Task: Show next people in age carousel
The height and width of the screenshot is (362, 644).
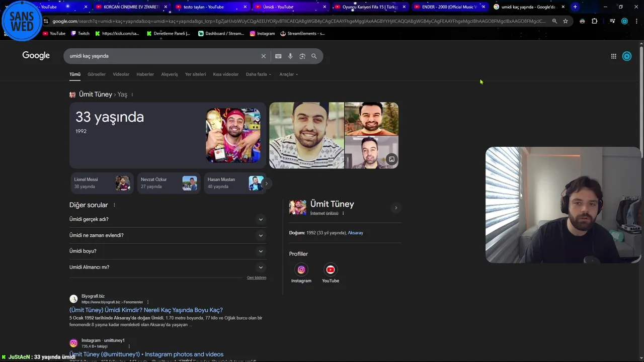Action: (x=266, y=184)
